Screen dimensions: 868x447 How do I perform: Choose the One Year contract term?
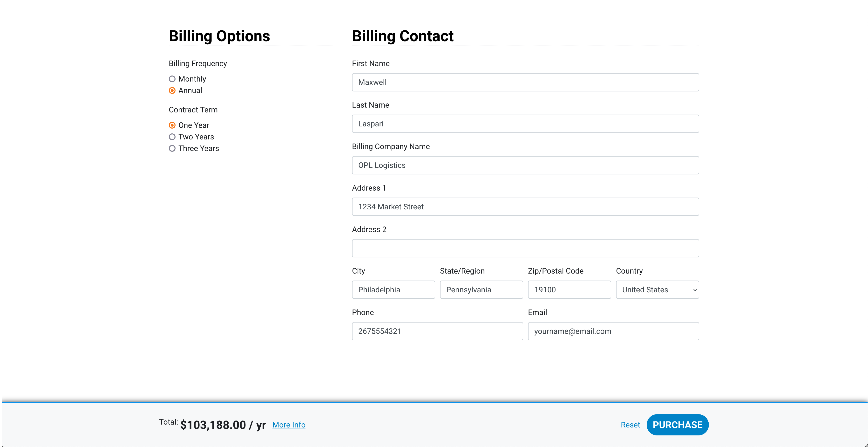(172, 125)
